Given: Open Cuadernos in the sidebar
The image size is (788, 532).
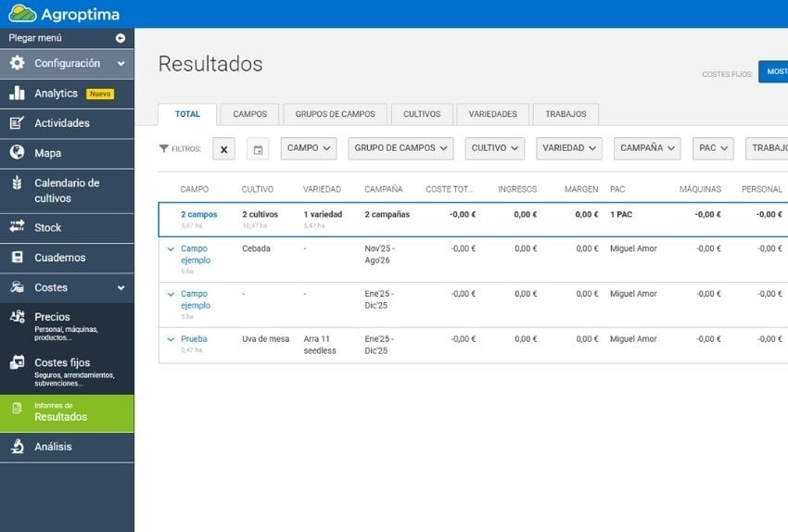Looking at the screenshot, I should click(x=67, y=258).
